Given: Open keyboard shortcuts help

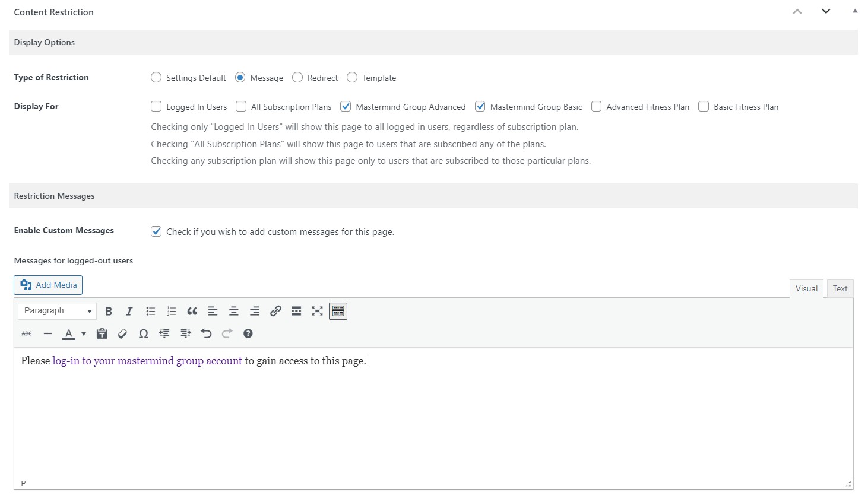Looking at the screenshot, I should 248,333.
